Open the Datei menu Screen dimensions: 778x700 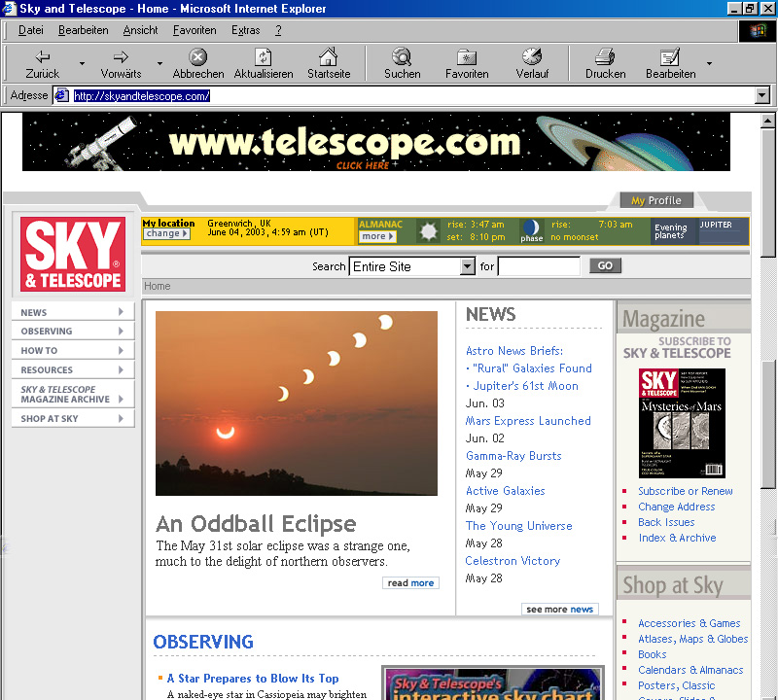(x=31, y=30)
